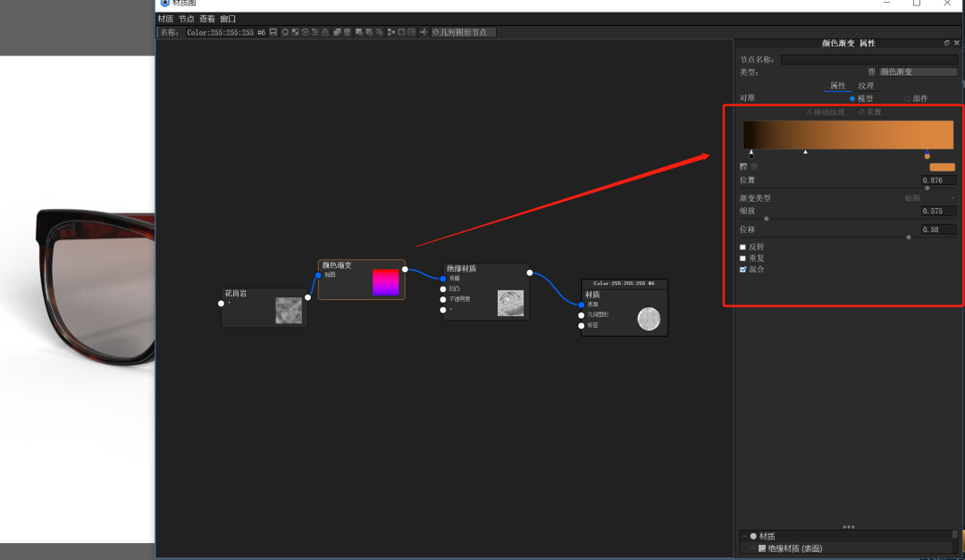Switch to the 纹理 tab

pyautogui.click(x=866, y=86)
